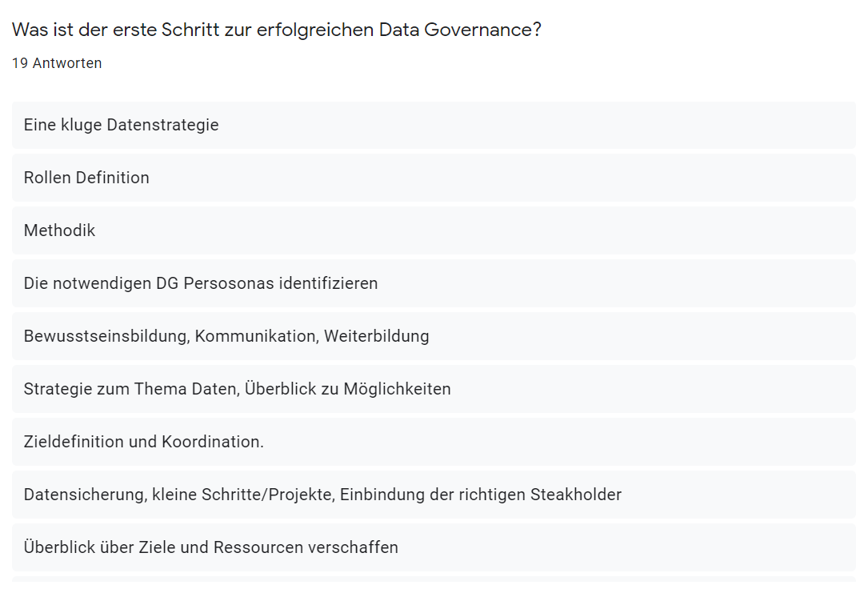The image size is (868, 593).
Task: Click the "19 Antworten" response count
Action: click(x=57, y=63)
